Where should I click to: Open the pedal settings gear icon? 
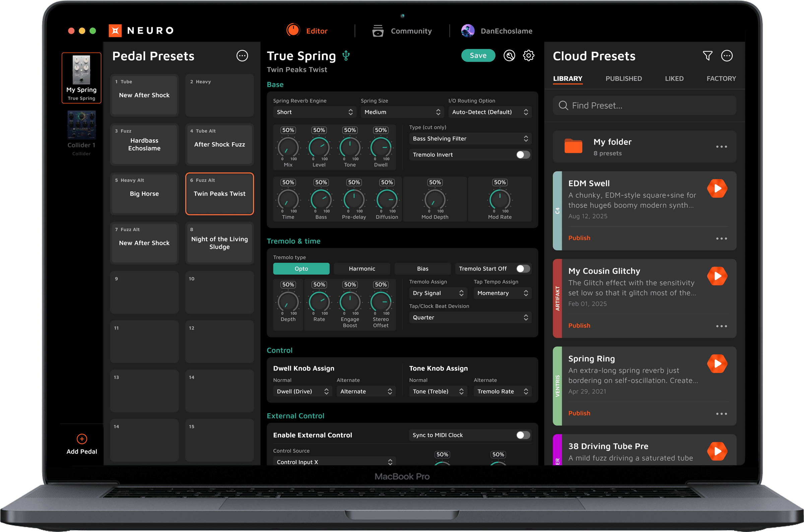(528, 55)
